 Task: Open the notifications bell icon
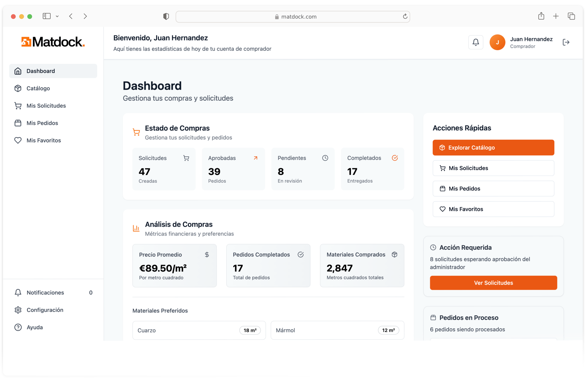point(476,42)
